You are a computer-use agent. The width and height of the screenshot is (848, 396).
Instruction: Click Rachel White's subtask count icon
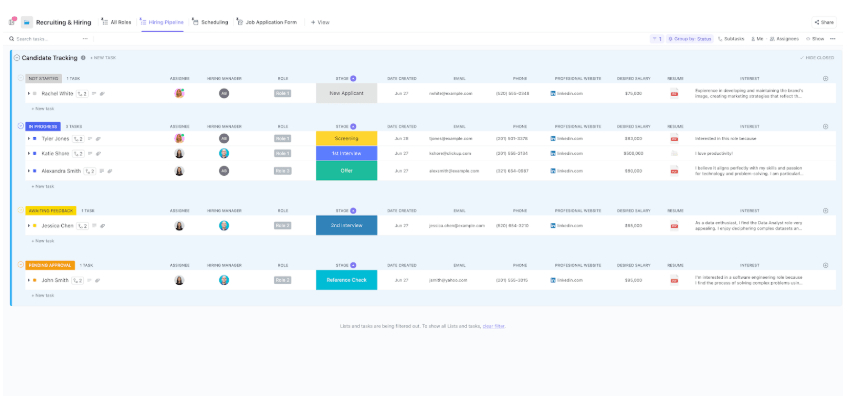[x=83, y=94]
